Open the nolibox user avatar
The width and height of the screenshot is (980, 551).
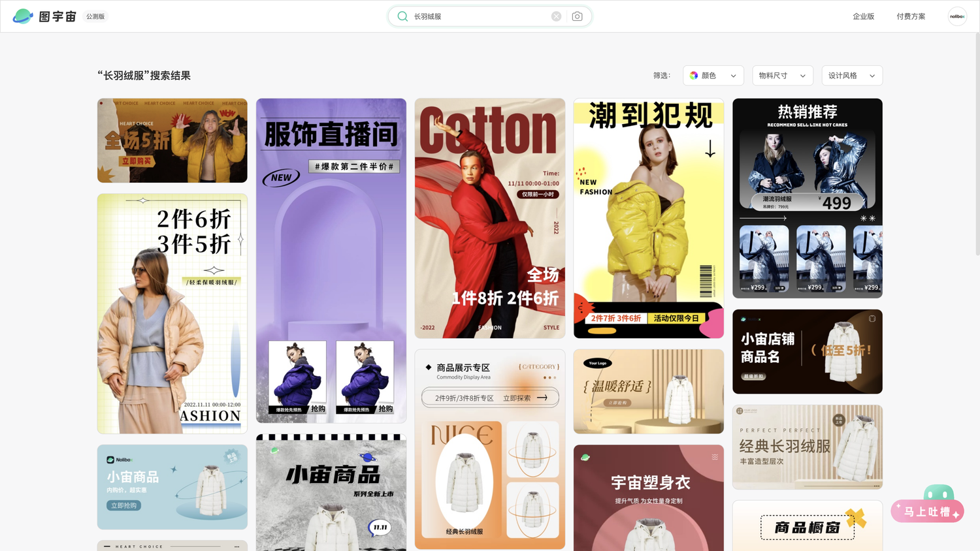pos(957,16)
